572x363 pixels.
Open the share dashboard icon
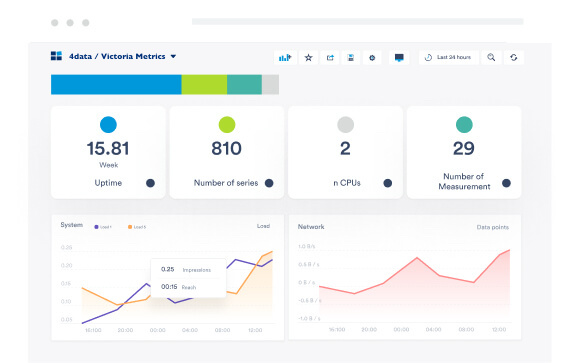pyautogui.click(x=330, y=58)
